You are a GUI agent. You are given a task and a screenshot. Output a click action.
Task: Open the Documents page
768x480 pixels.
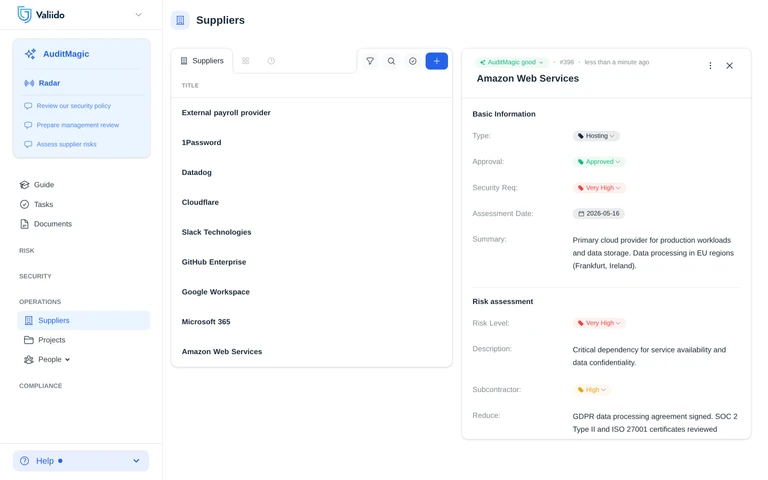tap(52, 224)
